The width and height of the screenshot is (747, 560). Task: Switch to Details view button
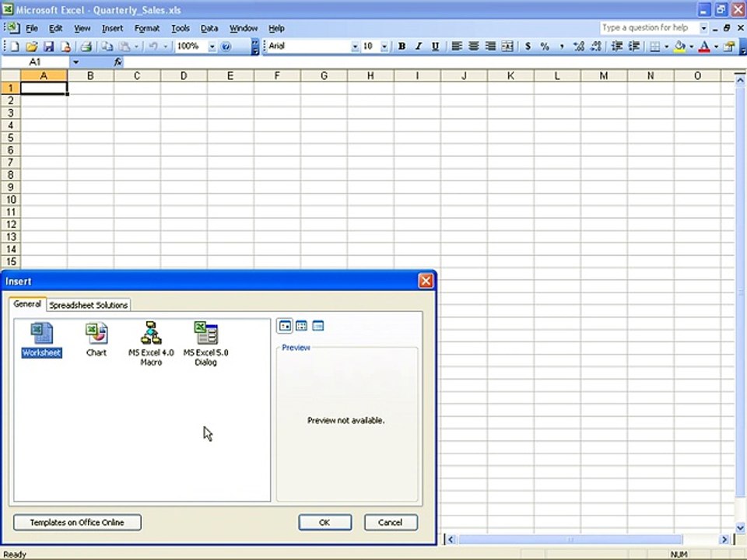(x=318, y=326)
